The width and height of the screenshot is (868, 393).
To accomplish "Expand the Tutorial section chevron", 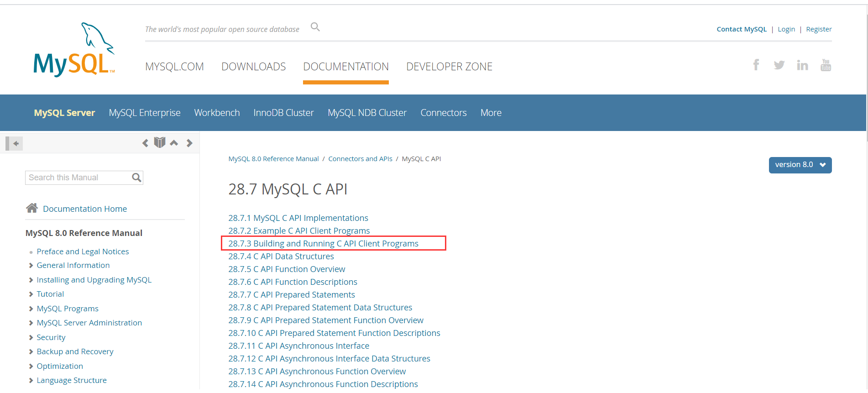I will click(31, 294).
